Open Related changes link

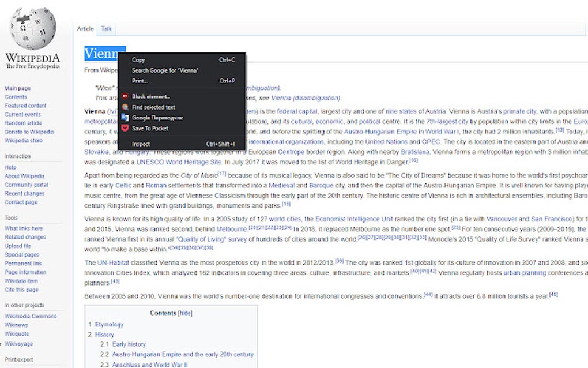(25, 237)
